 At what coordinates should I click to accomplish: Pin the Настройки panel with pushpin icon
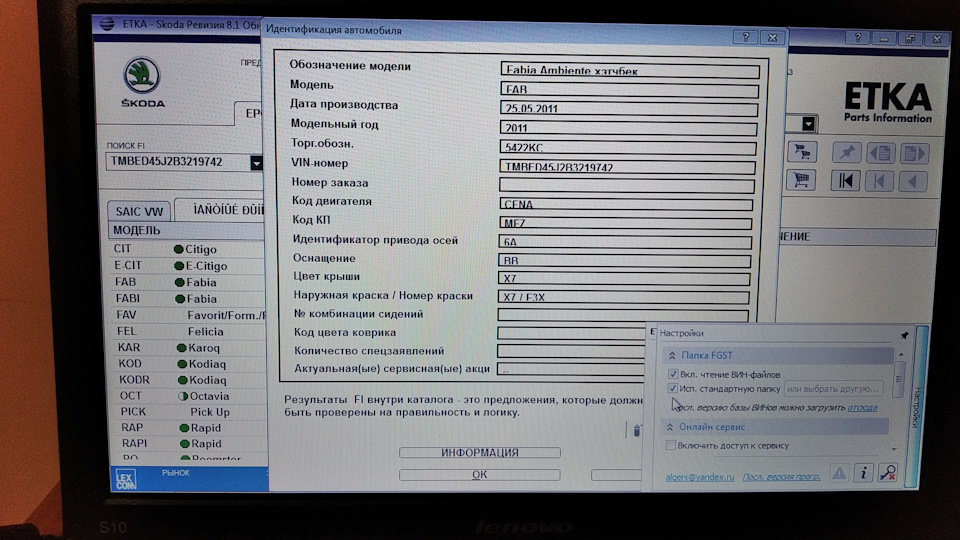coord(904,334)
